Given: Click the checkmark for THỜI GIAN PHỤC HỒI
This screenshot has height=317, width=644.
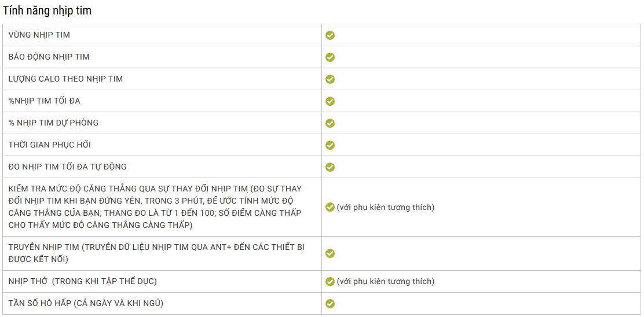Looking at the screenshot, I should click(x=330, y=145).
